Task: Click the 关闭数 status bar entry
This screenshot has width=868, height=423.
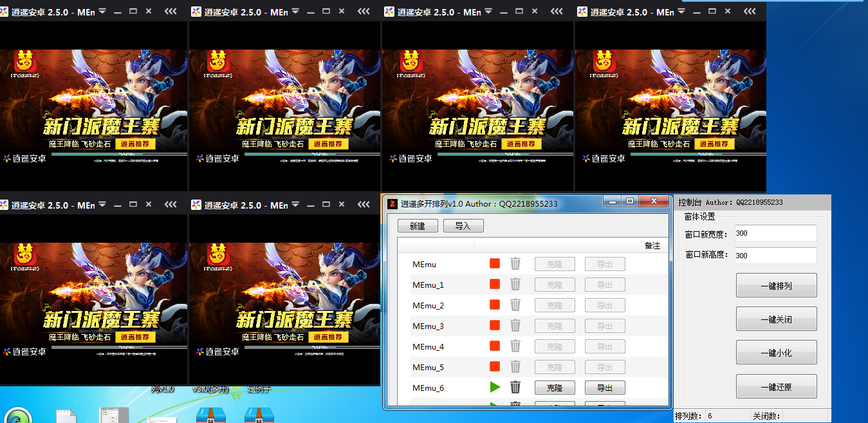Action: point(766,416)
